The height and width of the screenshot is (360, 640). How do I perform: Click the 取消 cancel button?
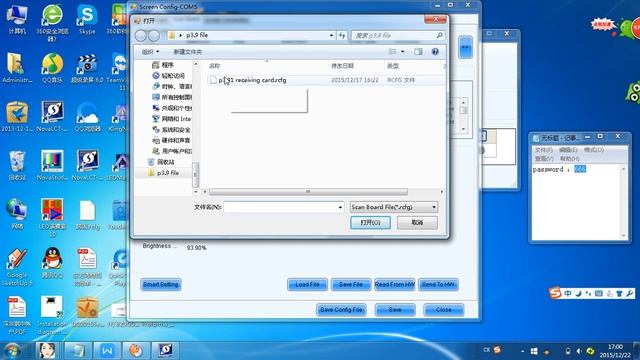coord(417,222)
